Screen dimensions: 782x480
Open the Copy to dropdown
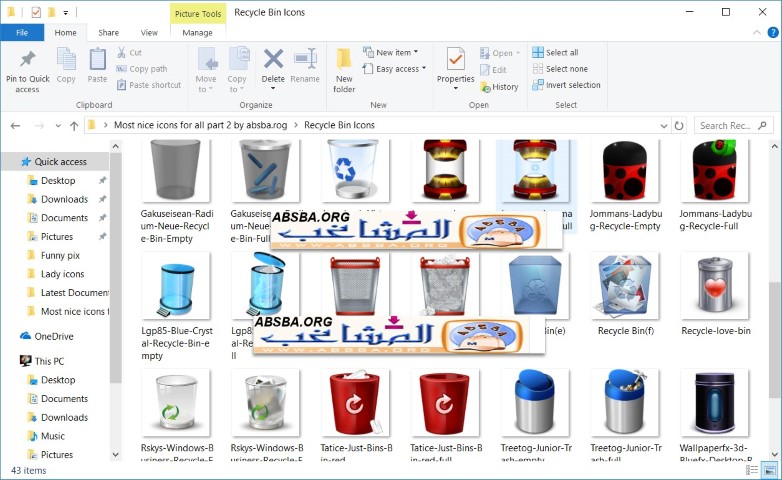pos(237,70)
